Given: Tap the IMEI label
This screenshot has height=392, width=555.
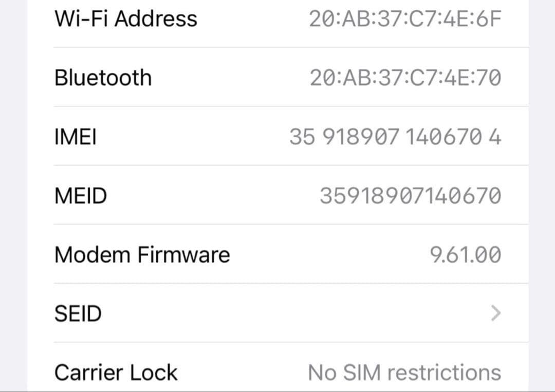Looking at the screenshot, I should click(76, 136).
